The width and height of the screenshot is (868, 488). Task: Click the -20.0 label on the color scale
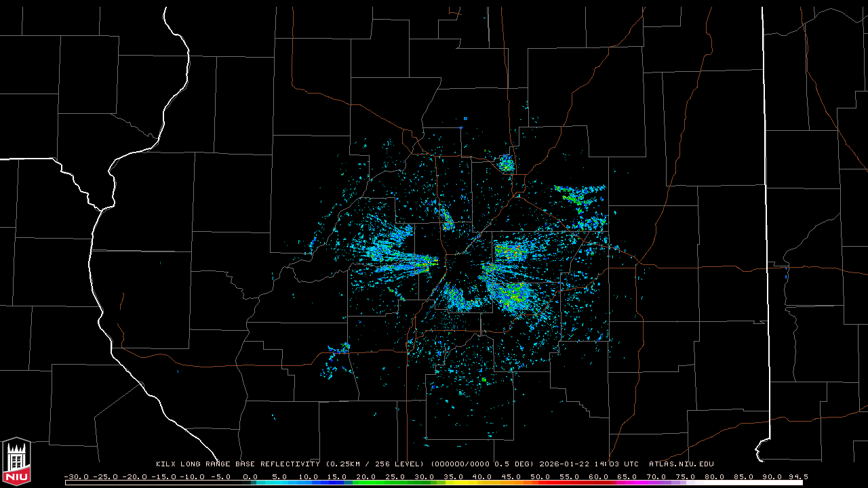click(135, 476)
